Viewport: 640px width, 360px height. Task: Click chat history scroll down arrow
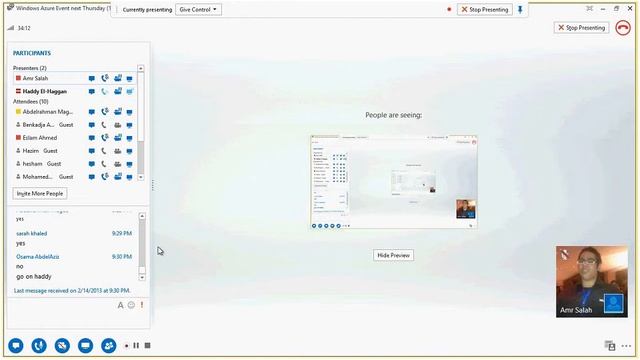[x=142, y=278]
